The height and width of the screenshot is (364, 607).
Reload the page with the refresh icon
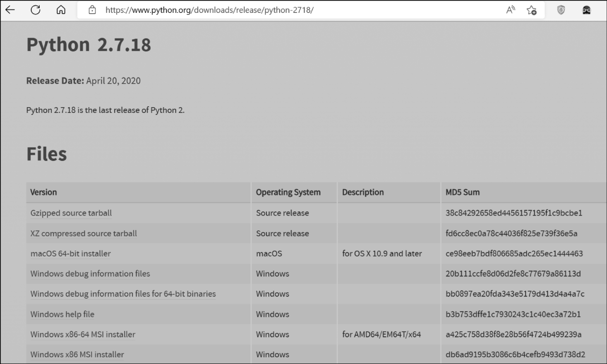pyautogui.click(x=36, y=10)
